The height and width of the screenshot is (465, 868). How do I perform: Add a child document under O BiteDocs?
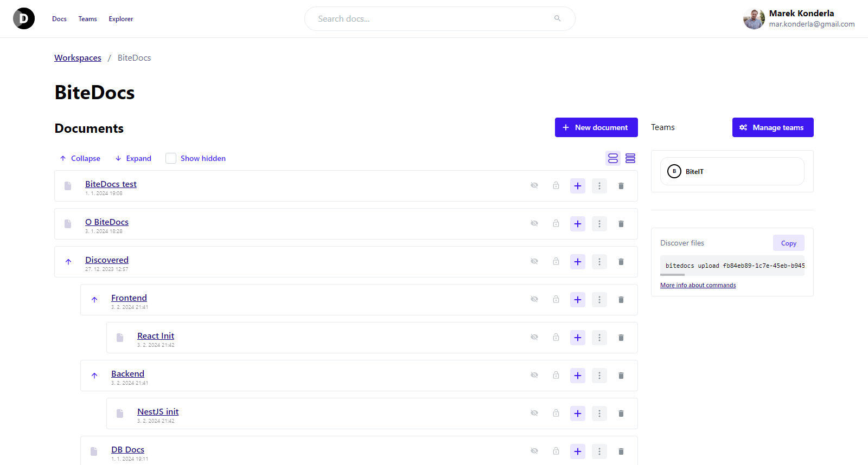pyautogui.click(x=578, y=224)
